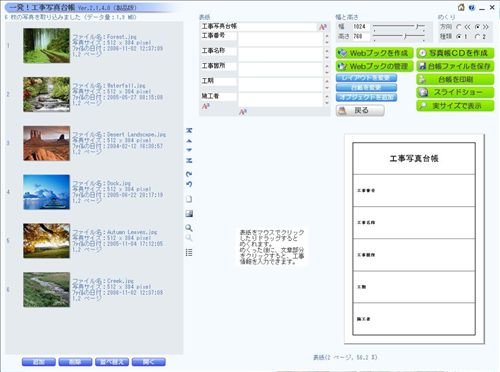Click the 高さ height slider track
Viewport: 500px width, 372px height.
pyautogui.click(x=399, y=36)
